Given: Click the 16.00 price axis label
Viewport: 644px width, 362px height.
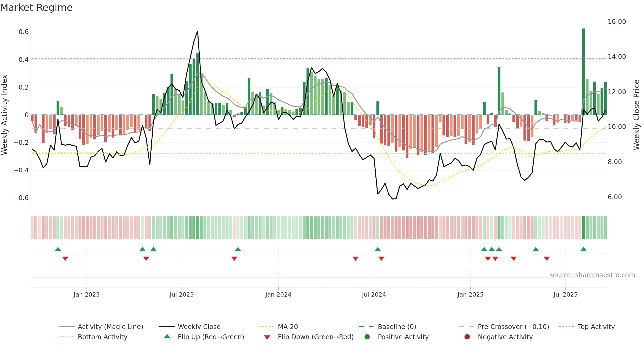Looking at the screenshot, I should [x=617, y=22].
